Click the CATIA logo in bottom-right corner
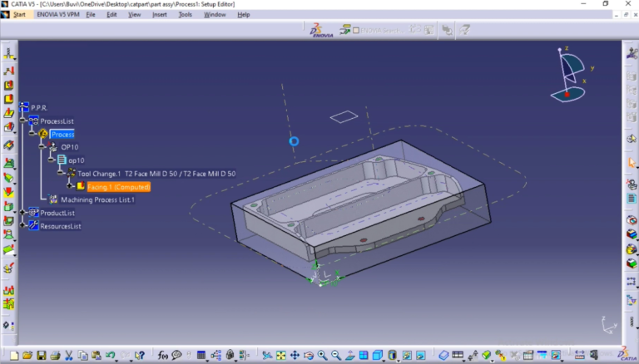 click(x=626, y=354)
